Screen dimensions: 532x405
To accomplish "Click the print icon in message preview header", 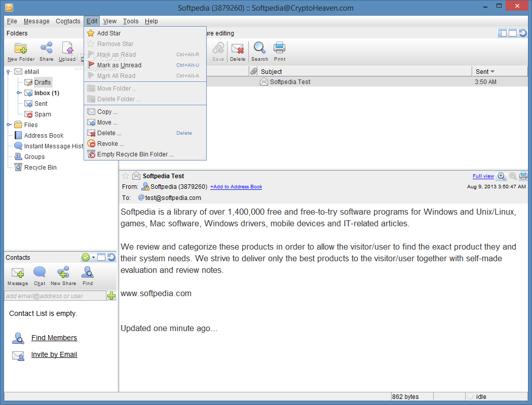I will pos(523,176).
